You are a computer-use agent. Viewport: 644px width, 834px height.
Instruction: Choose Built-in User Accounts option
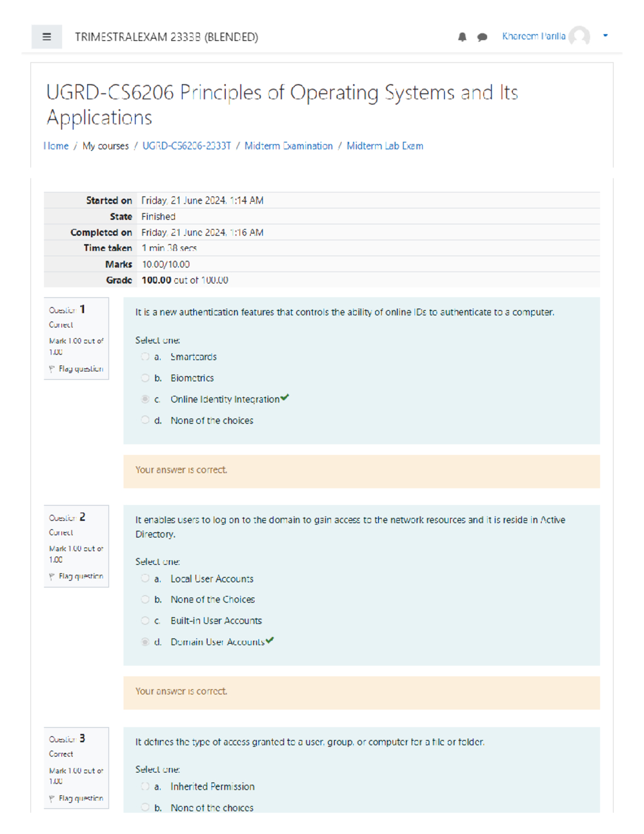tap(145, 621)
